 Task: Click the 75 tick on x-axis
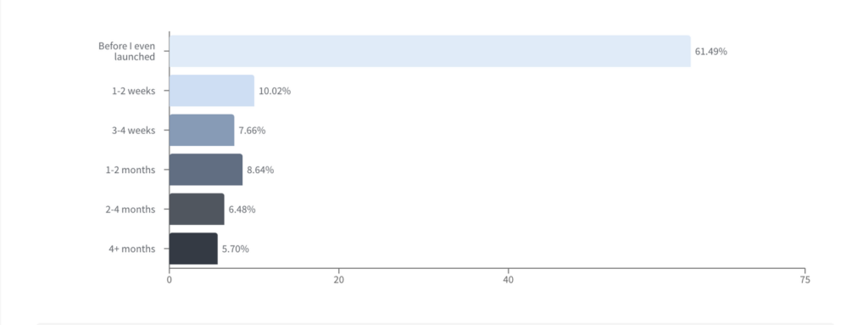[805, 280]
